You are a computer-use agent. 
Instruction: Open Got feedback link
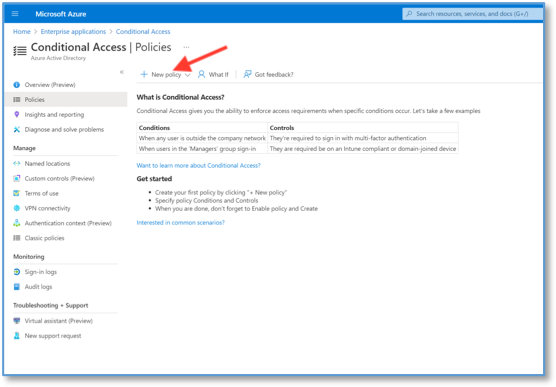click(x=274, y=74)
